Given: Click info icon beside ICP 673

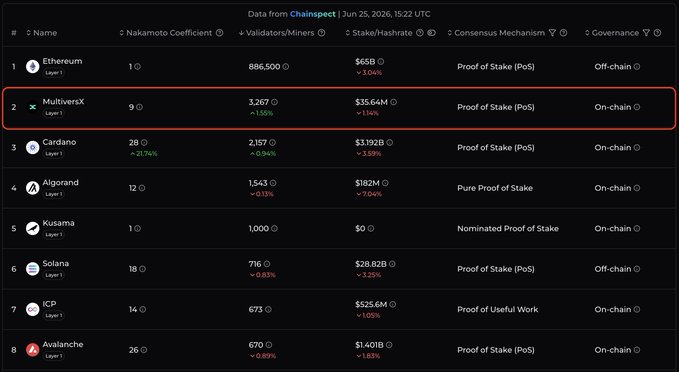Looking at the screenshot, I should [x=268, y=309].
